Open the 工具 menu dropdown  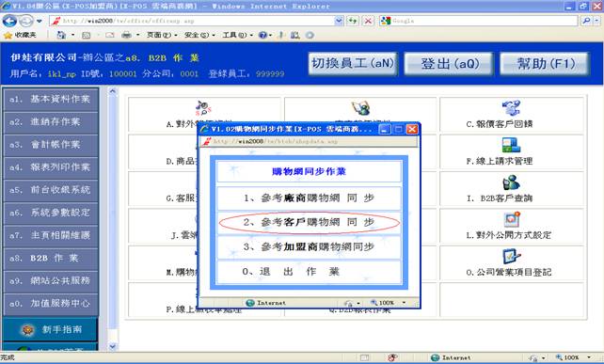[237, 35]
